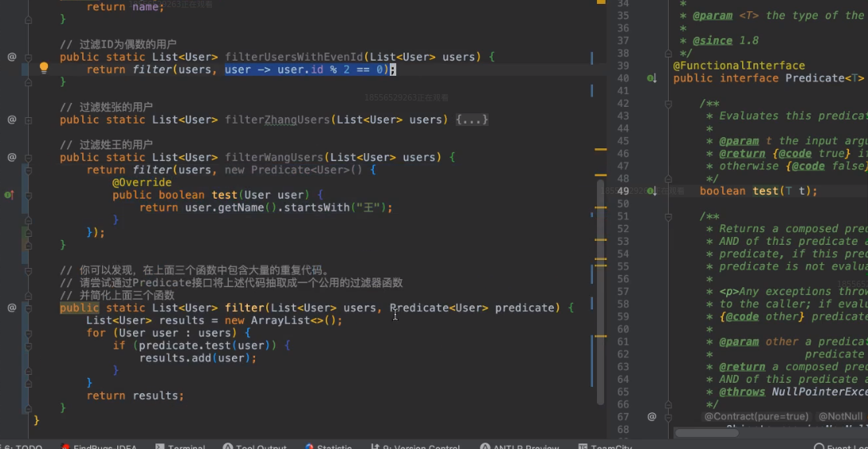Click the @Override annotation

pos(142,182)
